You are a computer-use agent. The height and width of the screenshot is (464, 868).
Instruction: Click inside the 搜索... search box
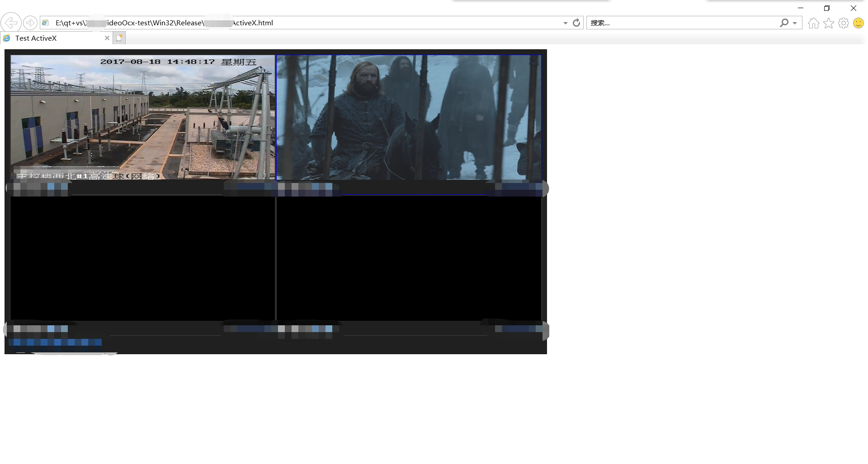click(x=683, y=23)
